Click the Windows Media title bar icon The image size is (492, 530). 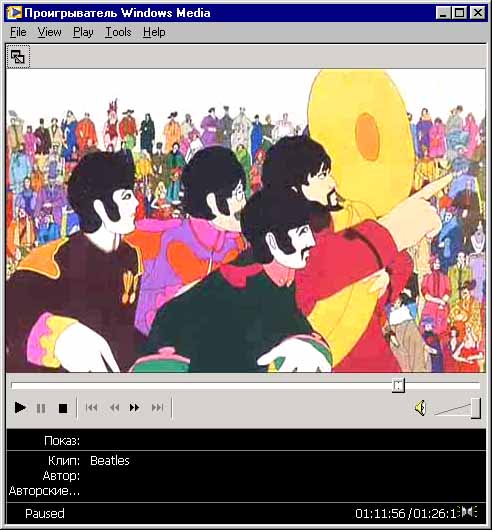click(x=14, y=13)
